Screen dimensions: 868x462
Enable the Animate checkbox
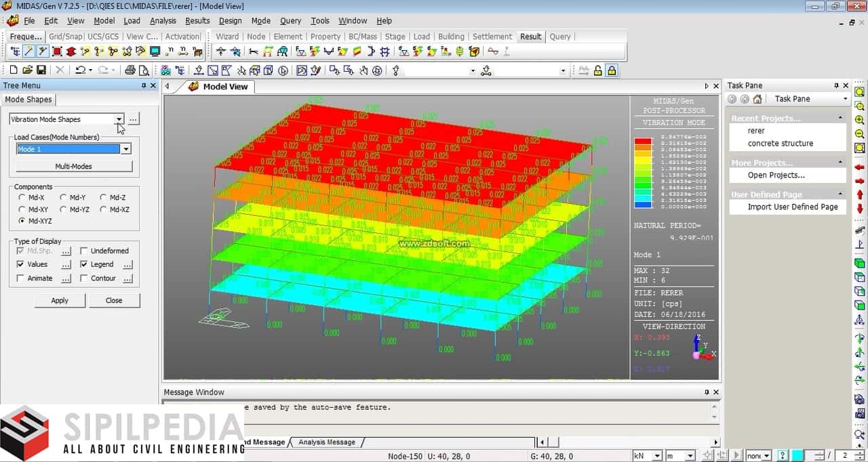point(20,278)
